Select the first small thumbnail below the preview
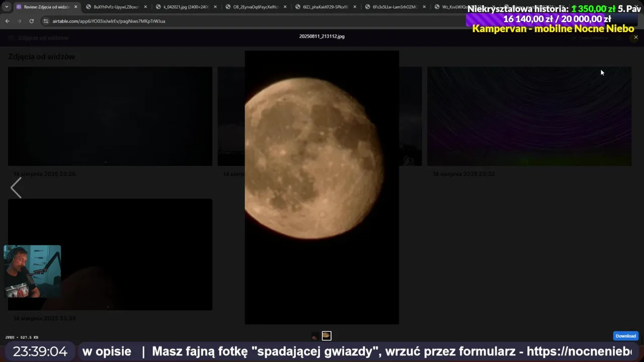The image size is (644, 362). [x=315, y=336]
